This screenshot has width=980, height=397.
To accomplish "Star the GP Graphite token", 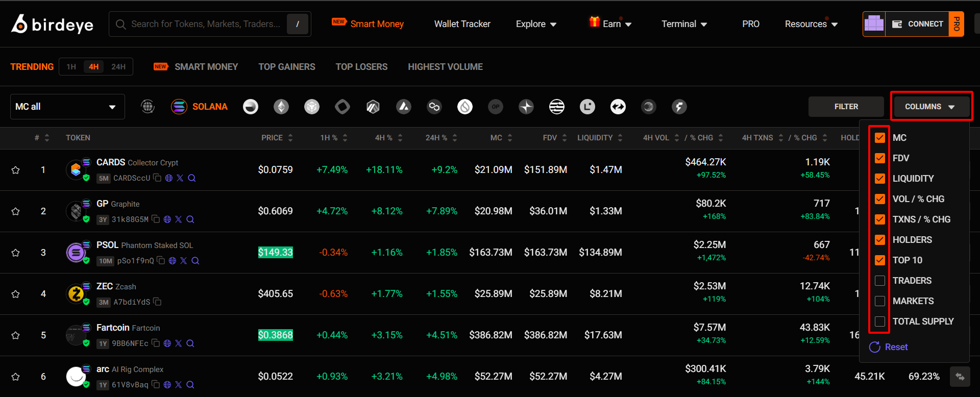I will click(x=16, y=211).
